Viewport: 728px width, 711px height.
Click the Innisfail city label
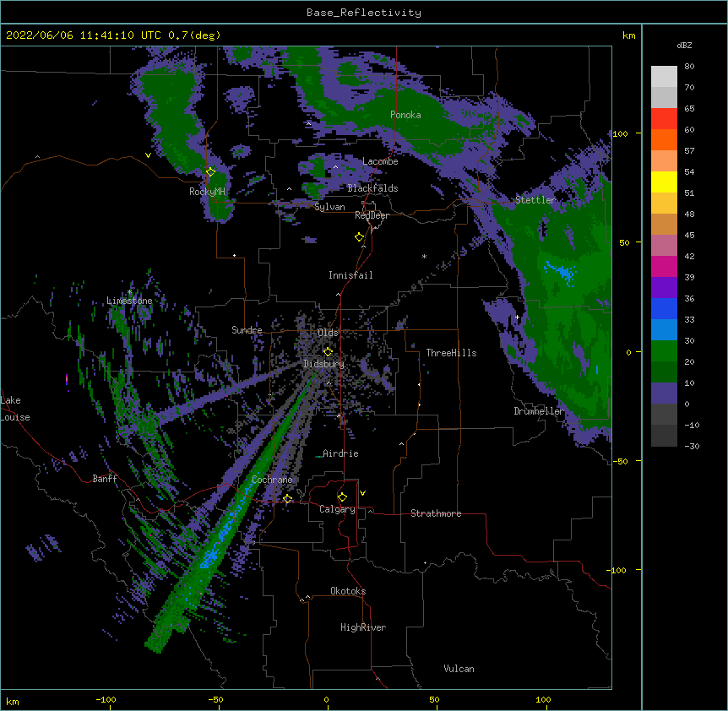coord(350,275)
